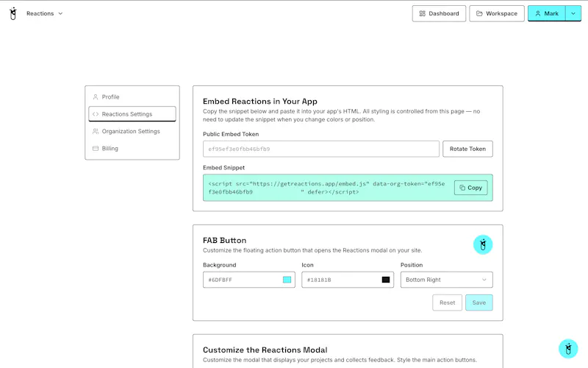Click the card icon beside Billing
588x368 pixels.
point(96,149)
